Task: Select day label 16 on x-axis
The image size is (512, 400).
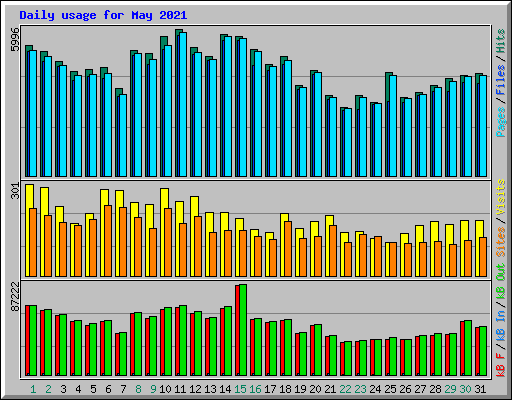Action: click(255, 389)
